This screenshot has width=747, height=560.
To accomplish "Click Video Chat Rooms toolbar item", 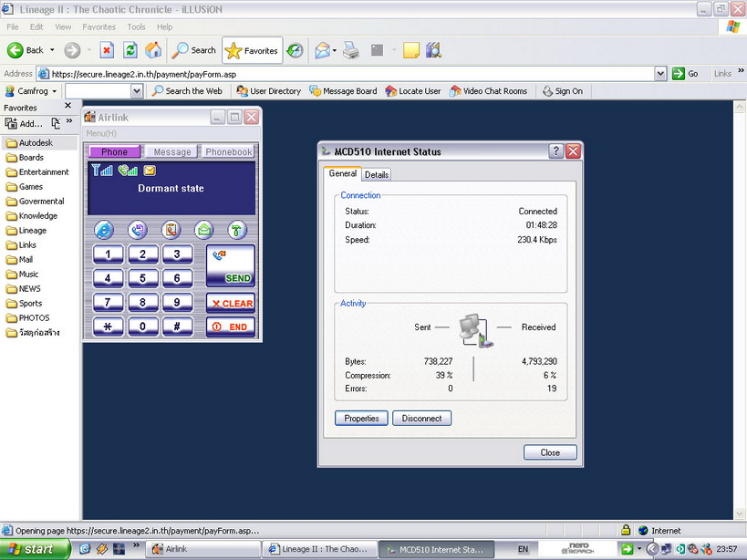I will pos(488,91).
